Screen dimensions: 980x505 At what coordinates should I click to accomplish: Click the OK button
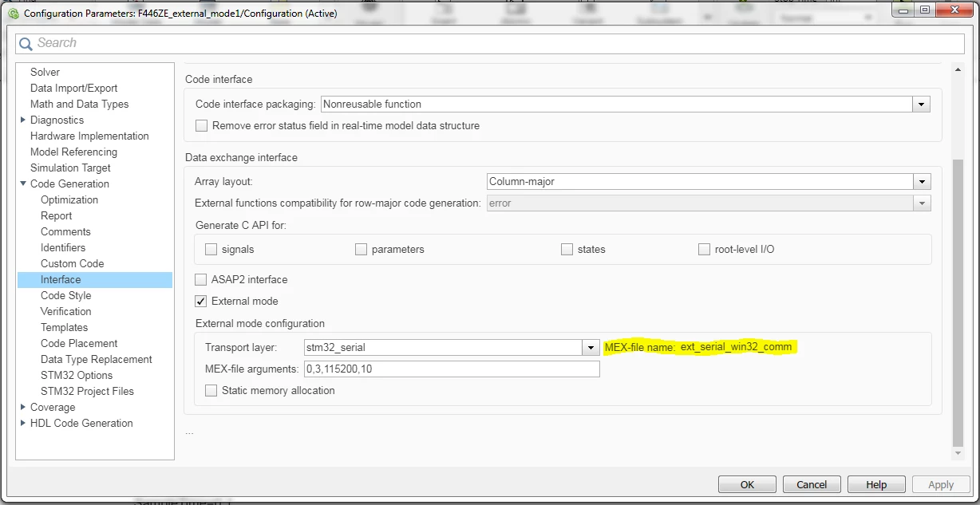[x=747, y=484]
